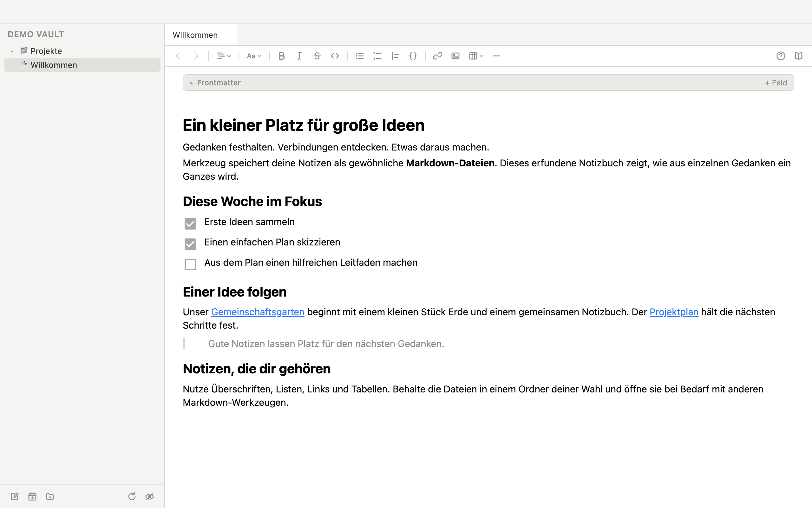Insert a link via chain icon
The image size is (812, 508).
[437, 56]
